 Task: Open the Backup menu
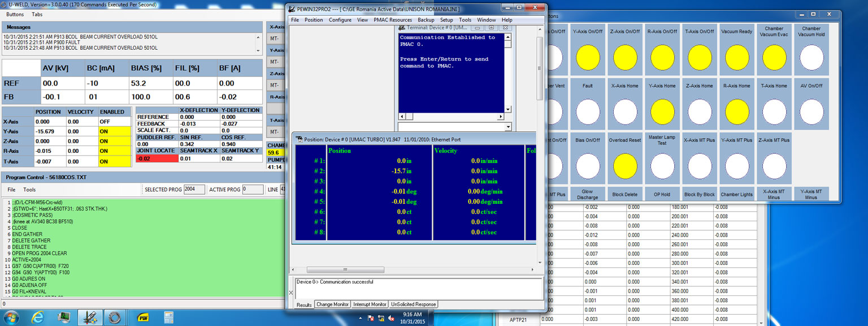pos(426,20)
